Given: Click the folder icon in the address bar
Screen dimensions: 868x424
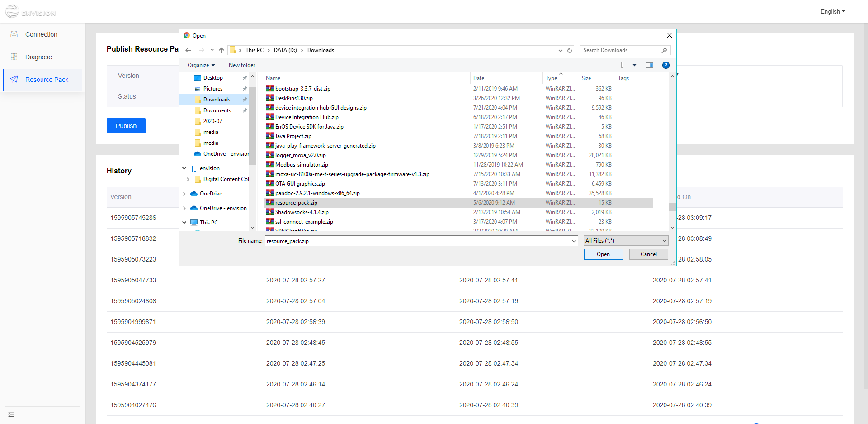Looking at the screenshot, I should coord(232,50).
